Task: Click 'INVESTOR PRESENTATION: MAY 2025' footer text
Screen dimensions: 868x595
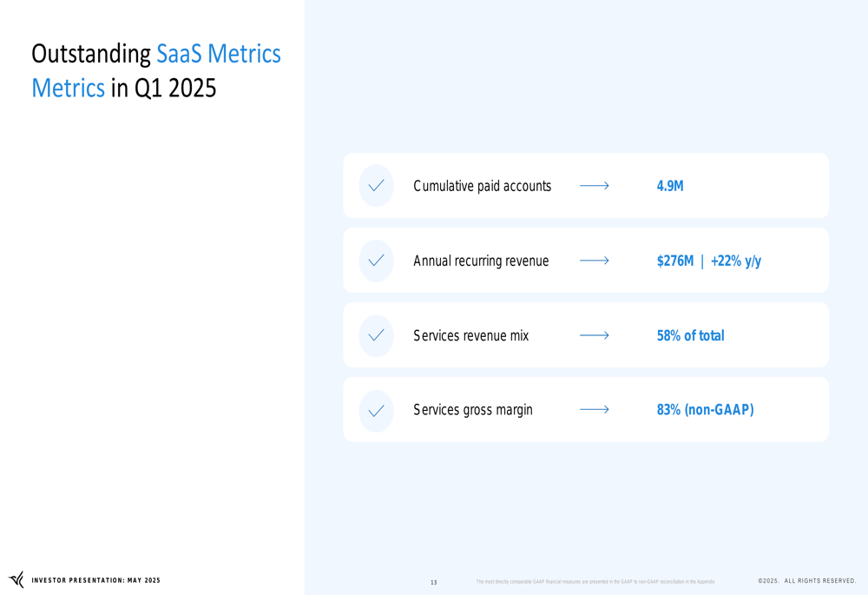Action: coord(95,580)
